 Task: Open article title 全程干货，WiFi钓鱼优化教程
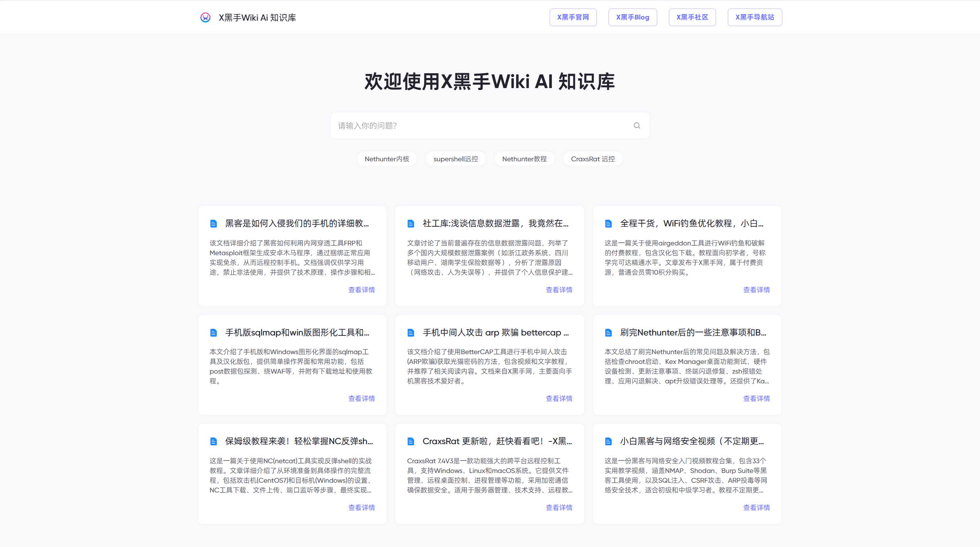tap(692, 223)
